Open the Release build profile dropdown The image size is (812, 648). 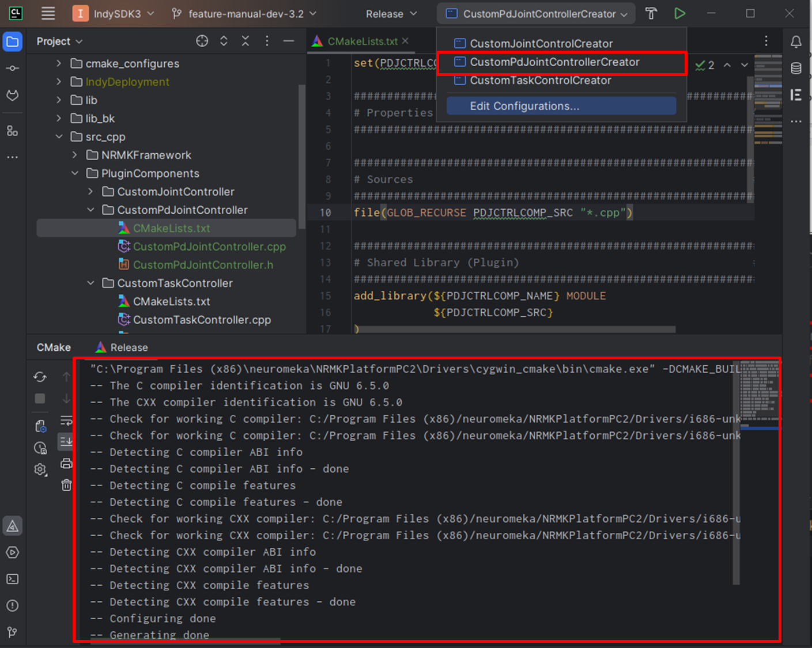(x=391, y=13)
